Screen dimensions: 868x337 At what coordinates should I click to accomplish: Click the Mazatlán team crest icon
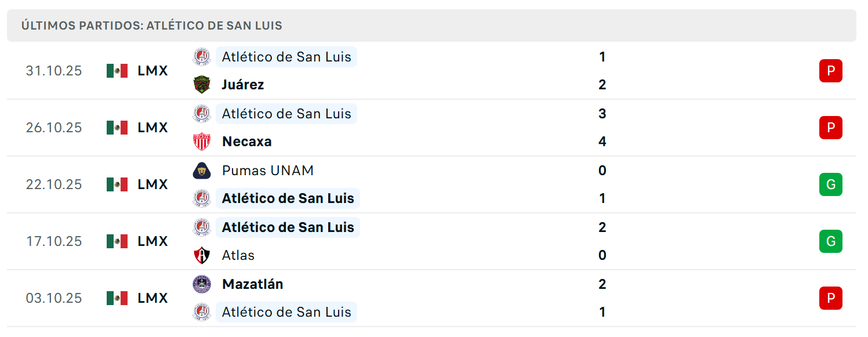pyautogui.click(x=202, y=284)
